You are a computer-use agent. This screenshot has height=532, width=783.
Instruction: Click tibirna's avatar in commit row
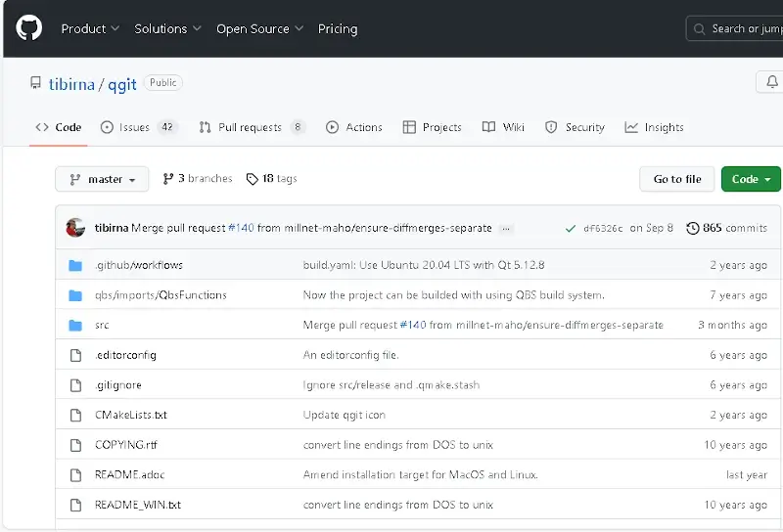tap(75, 228)
